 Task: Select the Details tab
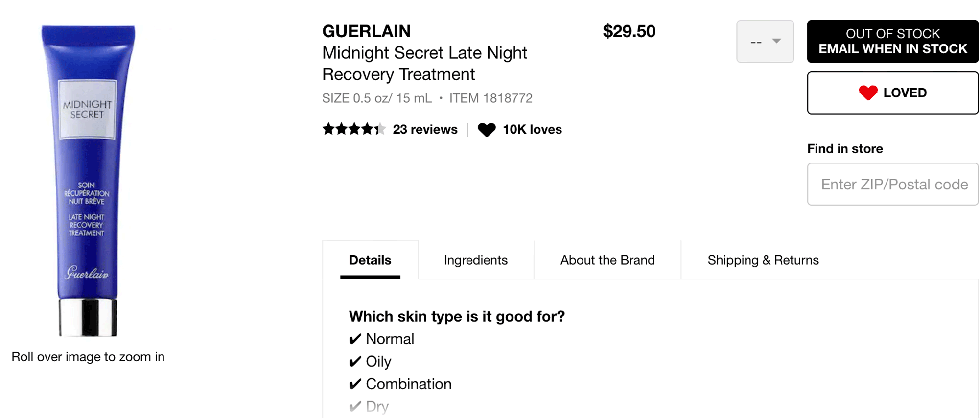(x=370, y=260)
